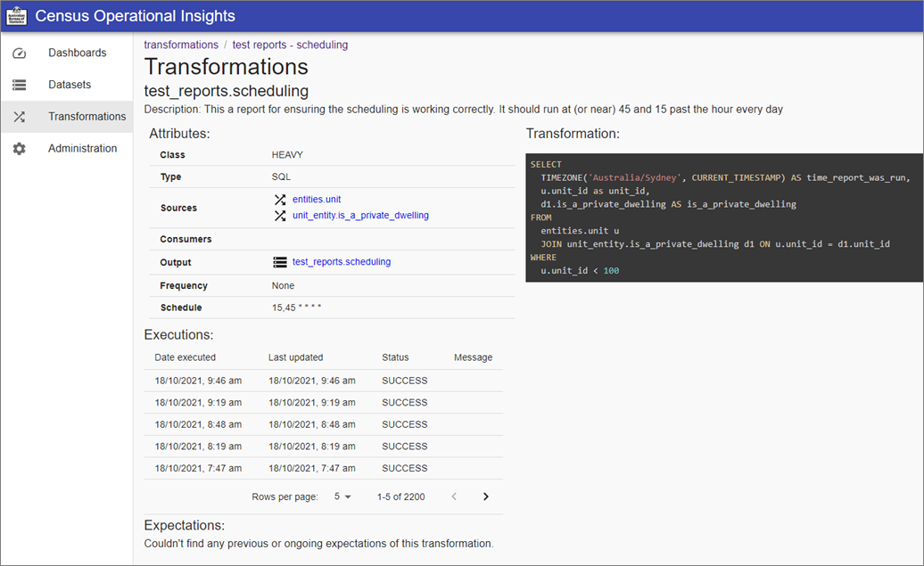
Task: Select Transformations in the sidebar
Action: click(x=67, y=117)
